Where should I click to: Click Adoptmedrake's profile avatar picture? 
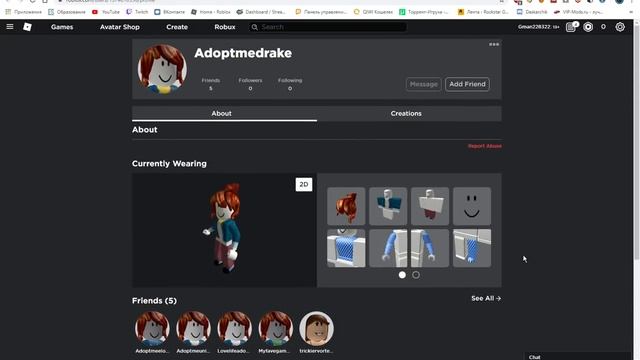point(162,69)
